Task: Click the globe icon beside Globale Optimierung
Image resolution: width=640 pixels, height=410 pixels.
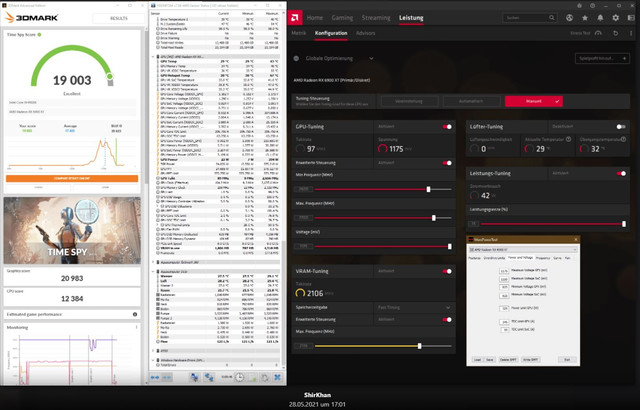Action: tap(296, 58)
